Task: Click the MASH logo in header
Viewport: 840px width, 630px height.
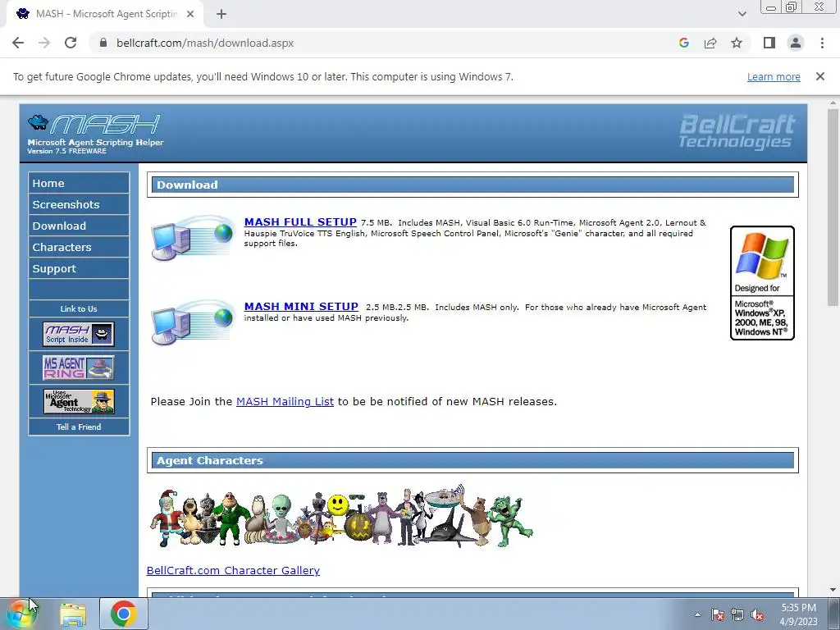Action: tap(94, 126)
